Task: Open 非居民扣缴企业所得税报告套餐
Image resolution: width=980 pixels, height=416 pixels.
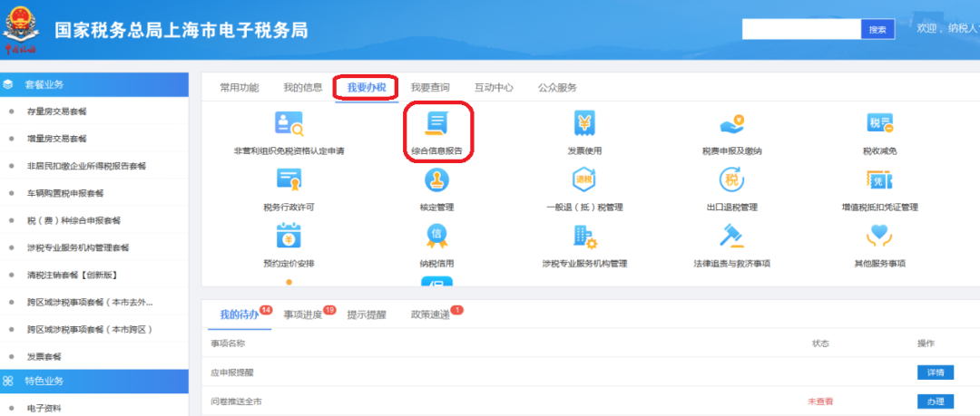Action: (86, 166)
